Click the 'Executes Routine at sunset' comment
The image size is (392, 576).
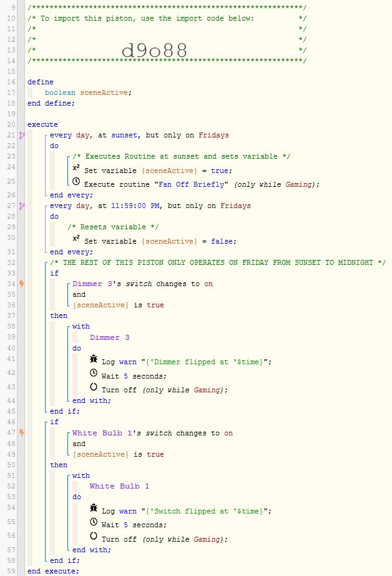(181, 156)
